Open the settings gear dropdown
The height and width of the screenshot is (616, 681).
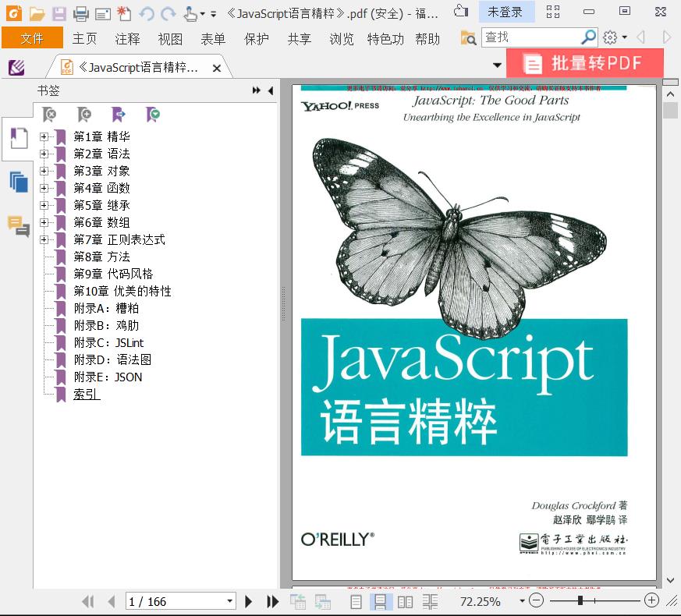(615, 37)
